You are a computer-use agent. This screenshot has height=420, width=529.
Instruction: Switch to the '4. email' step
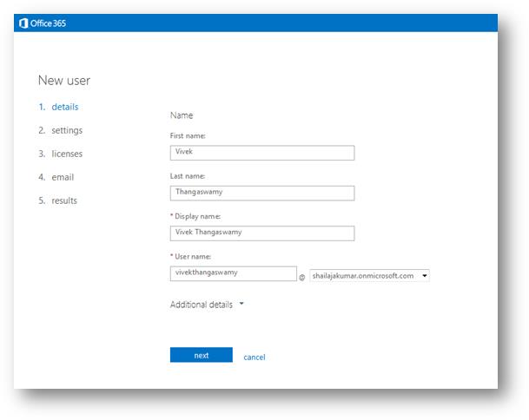[x=56, y=177]
